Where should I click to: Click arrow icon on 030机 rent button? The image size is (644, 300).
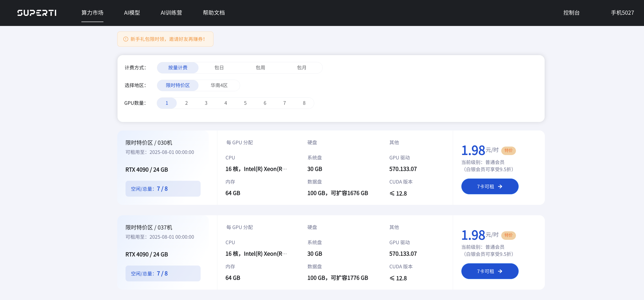[x=500, y=186]
